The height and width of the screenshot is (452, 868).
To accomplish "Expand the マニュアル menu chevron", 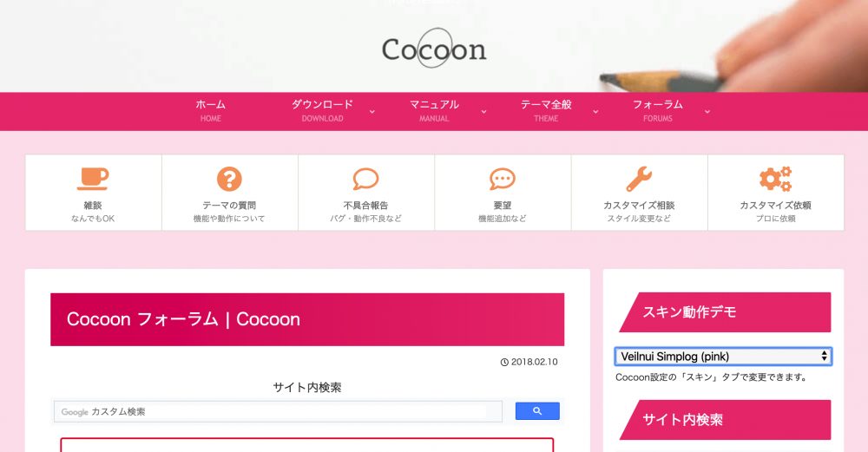I will (483, 112).
